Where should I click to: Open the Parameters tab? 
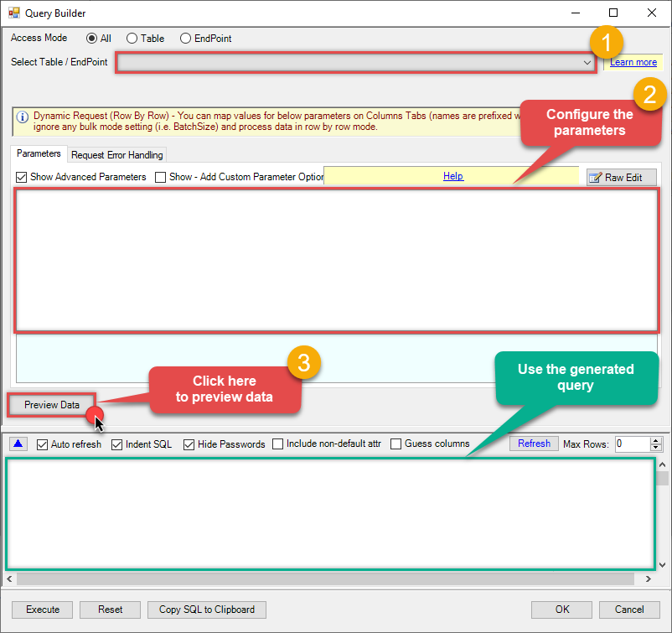[x=39, y=154]
